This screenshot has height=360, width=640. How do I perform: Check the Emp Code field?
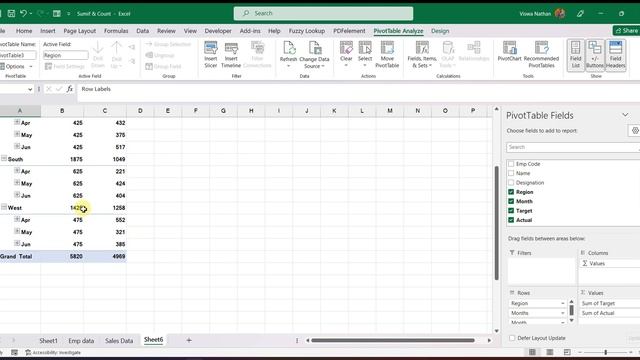click(x=511, y=164)
